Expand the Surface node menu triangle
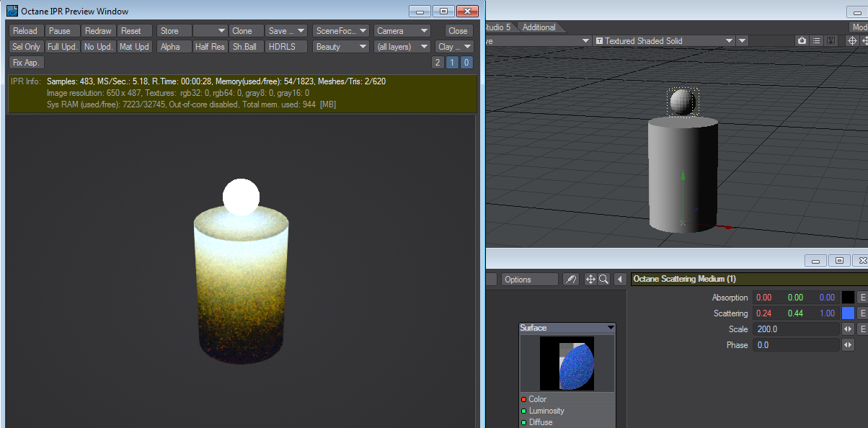868x428 pixels. coord(611,328)
